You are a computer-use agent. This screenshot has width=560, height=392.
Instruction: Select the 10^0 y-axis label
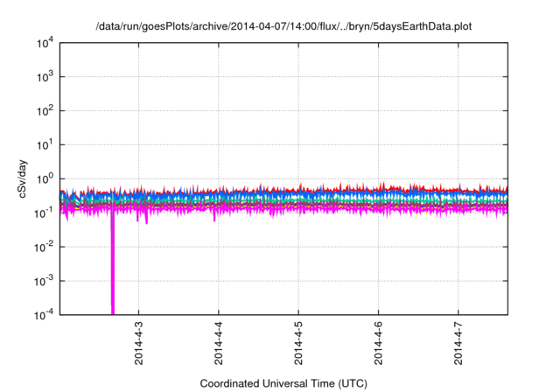[45, 179]
